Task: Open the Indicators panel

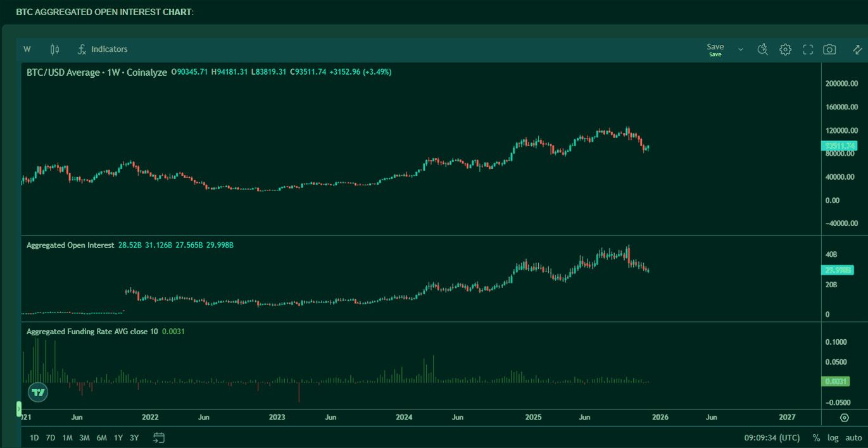Action: tap(102, 49)
